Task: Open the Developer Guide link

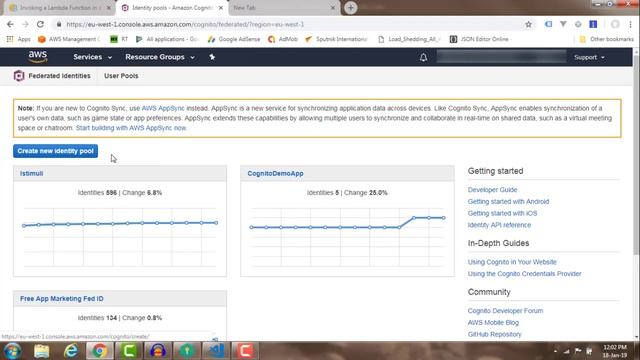Action: point(492,190)
